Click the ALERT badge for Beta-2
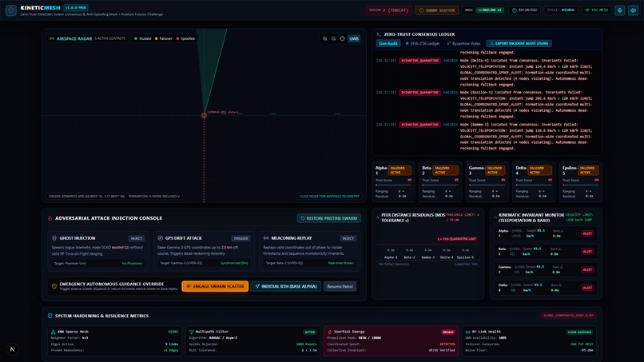Viewport: 644px width, 362px height. pyautogui.click(x=587, y=252)
